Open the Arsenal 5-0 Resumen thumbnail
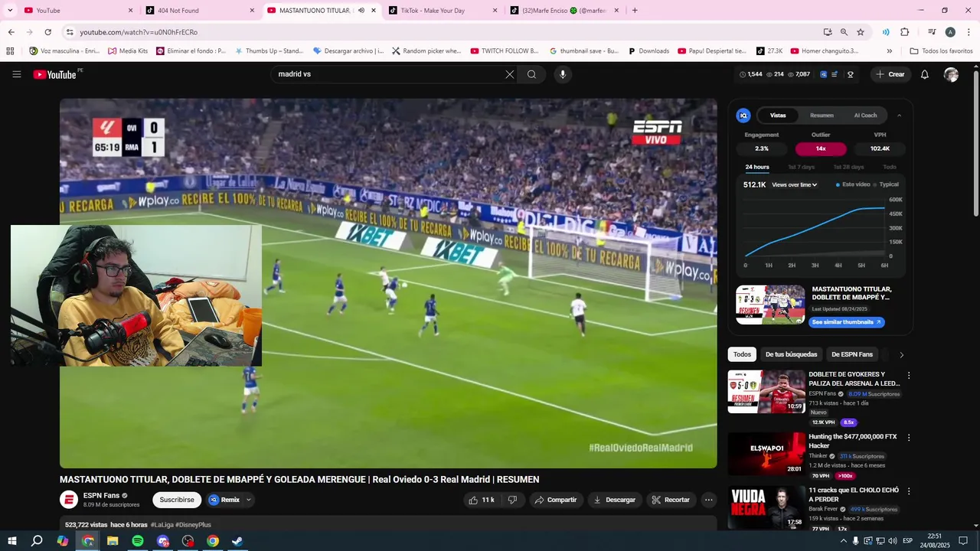Viewport: 980px width, 551px height. pyautogui.click(x=766, y=391)
